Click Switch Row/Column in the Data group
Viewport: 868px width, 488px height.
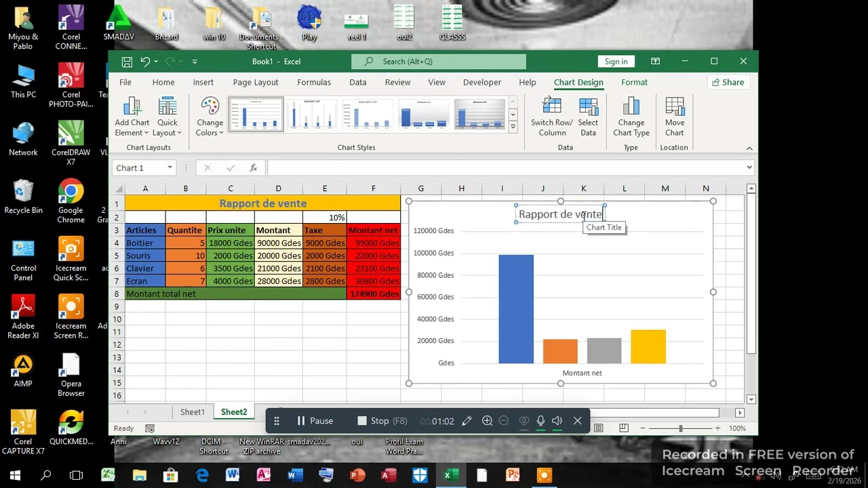tap(552, 117)
